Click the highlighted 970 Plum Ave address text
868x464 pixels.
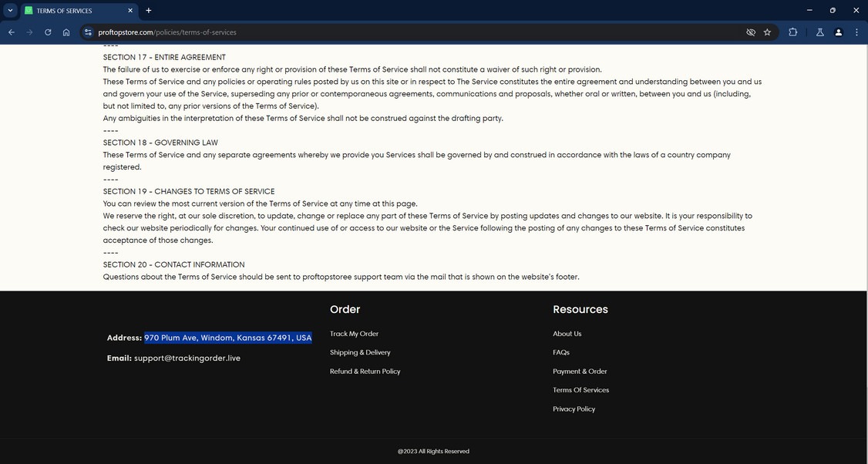[x=228, y=338]
